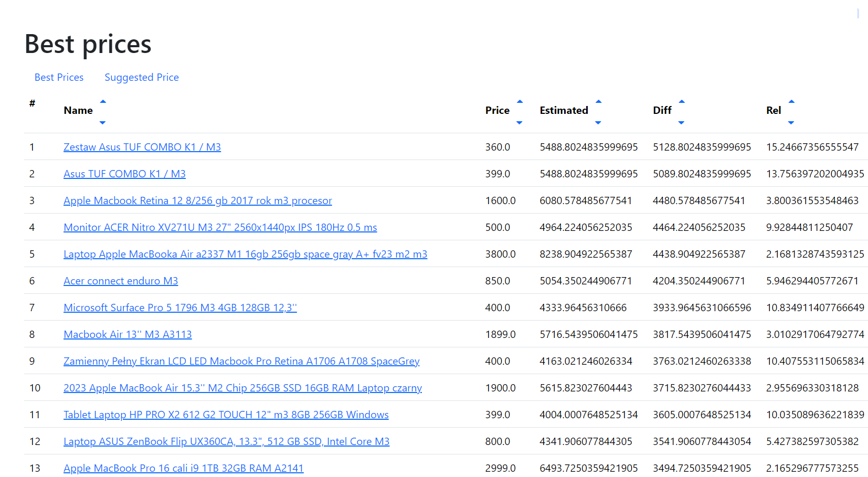Select estimated value 8238.904922565387
The width and height of the screenshot is (868, 477).
586,254
